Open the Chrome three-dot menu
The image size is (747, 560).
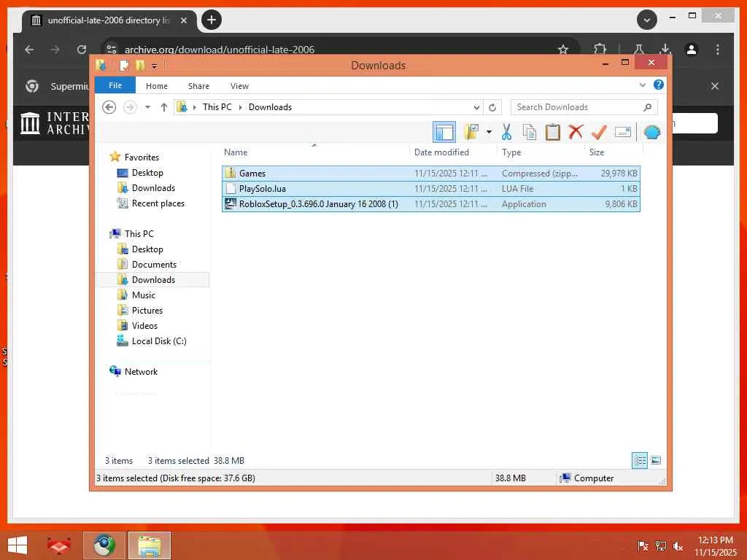718,50
